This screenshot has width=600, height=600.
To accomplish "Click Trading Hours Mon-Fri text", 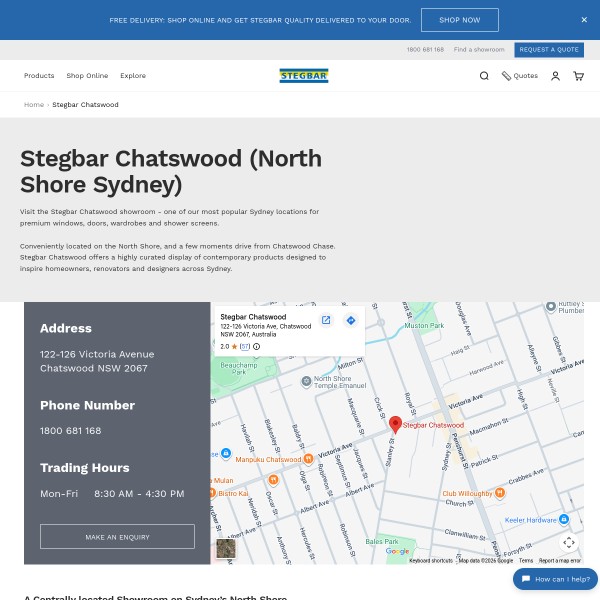I will click(x=112, y=494).
